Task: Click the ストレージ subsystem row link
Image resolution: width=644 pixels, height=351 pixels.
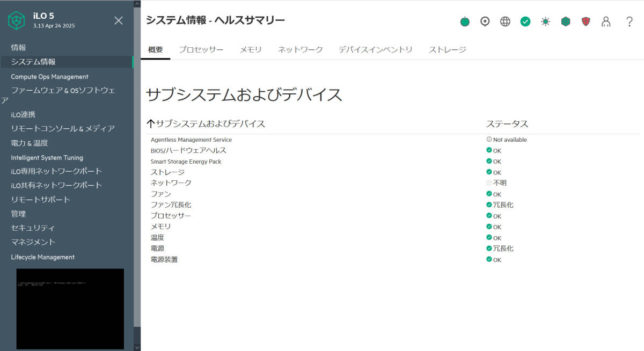Action: coord(167,172)
